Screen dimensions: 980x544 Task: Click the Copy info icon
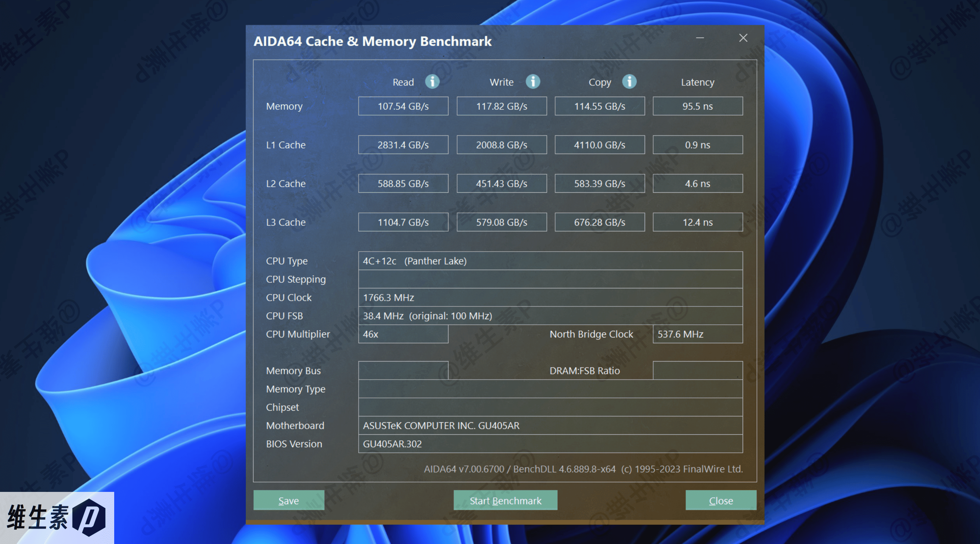pos(629,82)
